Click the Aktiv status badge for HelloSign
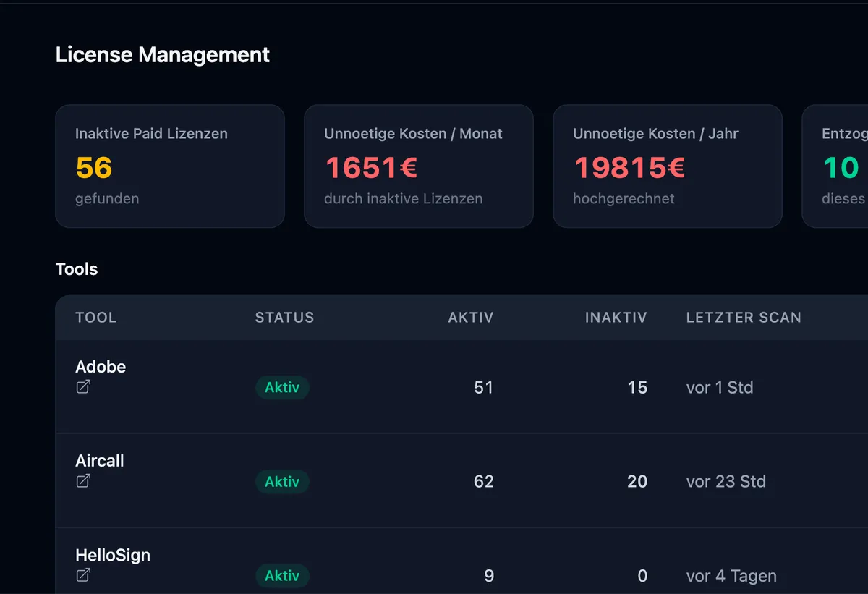 point(282,576)
